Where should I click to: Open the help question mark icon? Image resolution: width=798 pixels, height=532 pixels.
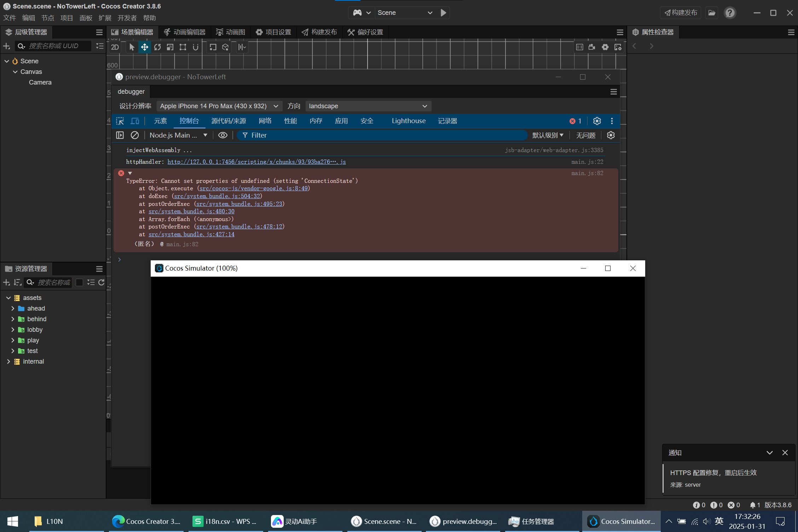click(x=730, y=13)
